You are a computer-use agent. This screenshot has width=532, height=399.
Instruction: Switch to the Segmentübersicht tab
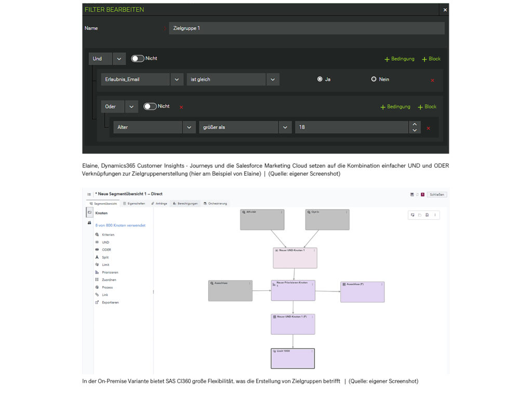[x=103, y=204]
